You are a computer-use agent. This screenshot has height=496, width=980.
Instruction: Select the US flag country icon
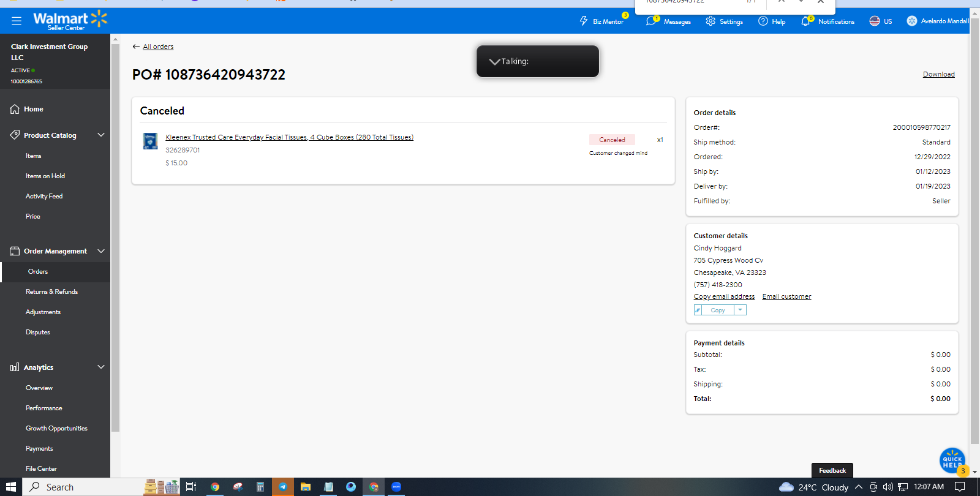875,21
